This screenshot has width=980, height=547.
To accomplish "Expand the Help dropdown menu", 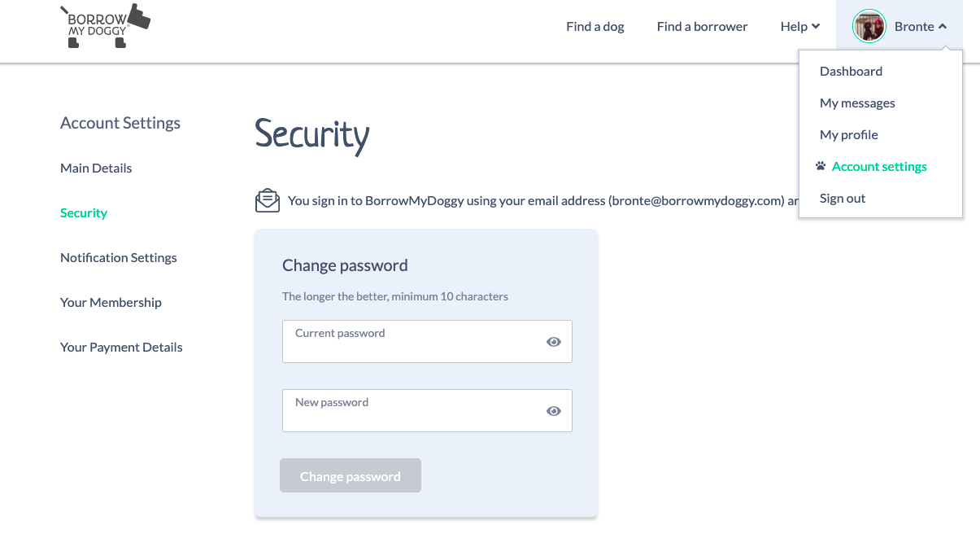I will pyautogui.click(x=800, y=26).
